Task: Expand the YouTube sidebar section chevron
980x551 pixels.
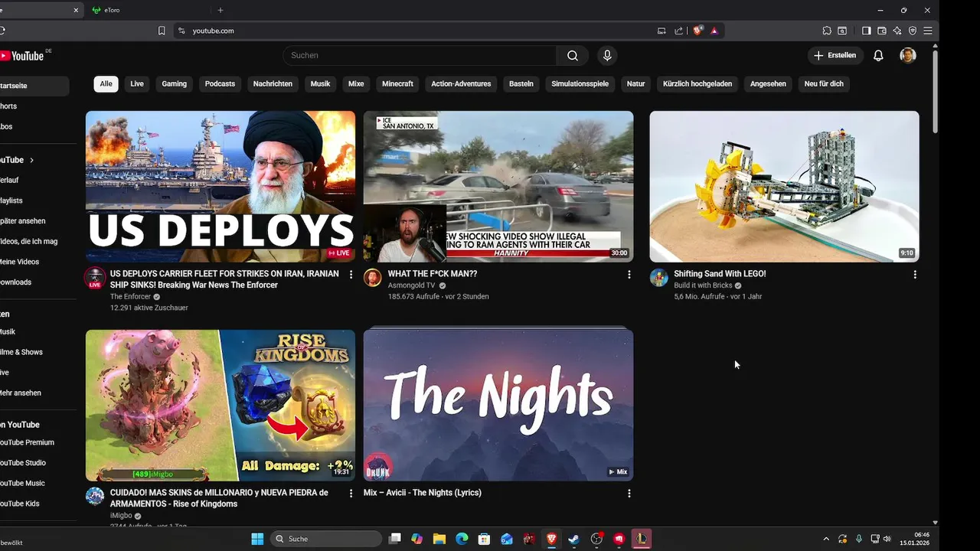Action: coord(31,160)
